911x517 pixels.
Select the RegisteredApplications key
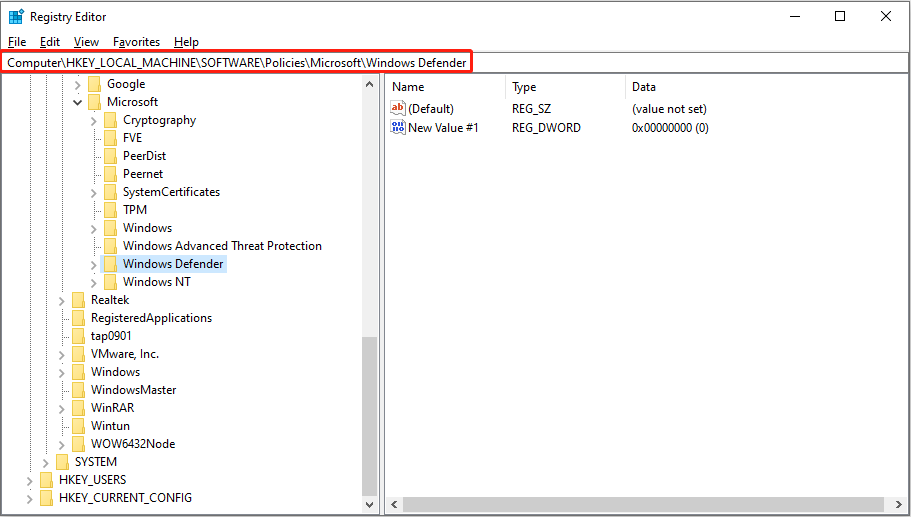(x=151, y=318)
